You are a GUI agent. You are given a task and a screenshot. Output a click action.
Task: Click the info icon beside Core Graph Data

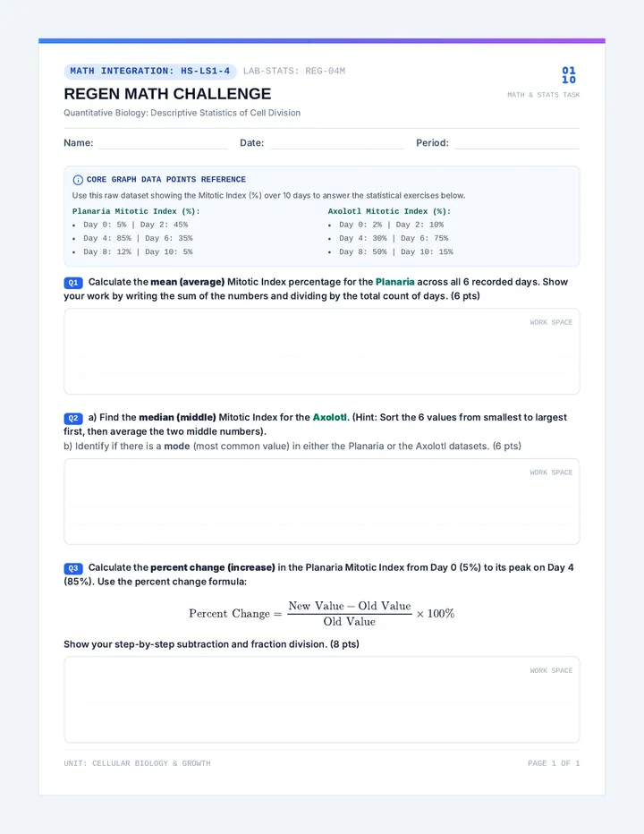[78, 180]
